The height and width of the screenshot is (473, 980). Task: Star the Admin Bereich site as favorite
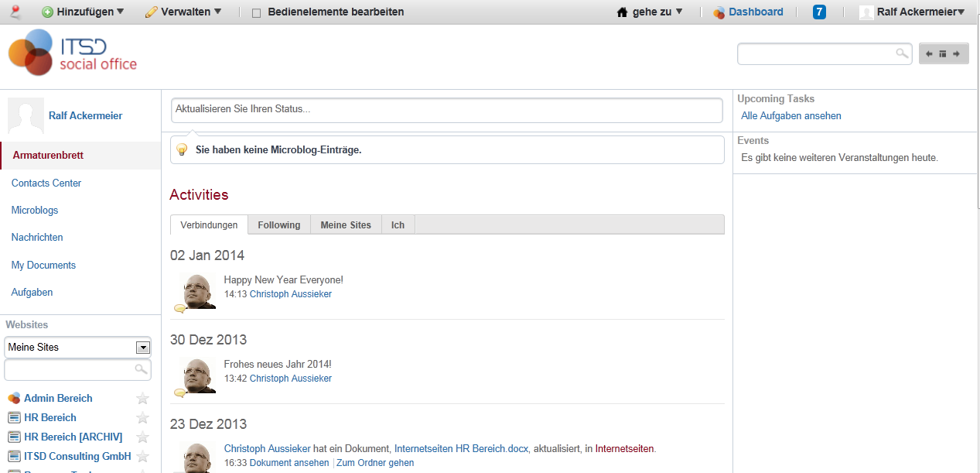pyautogui.click(x=142, y=399)
